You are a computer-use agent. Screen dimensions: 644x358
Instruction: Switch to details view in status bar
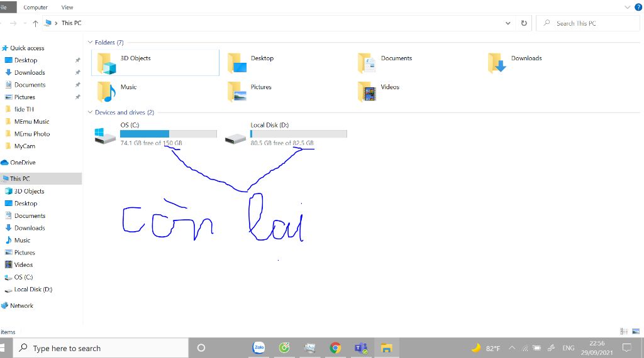pos(624,332)
